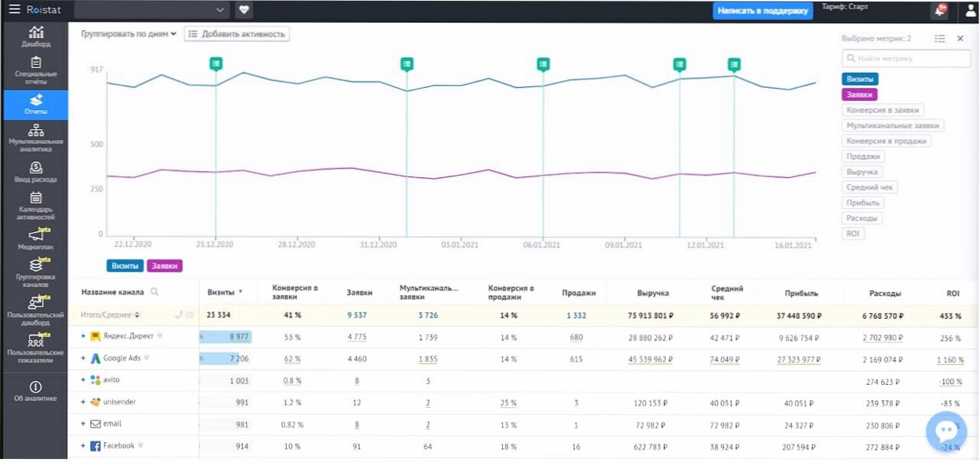Viewport: 980px width, 462px height.
Task: Toggle the Визиты metric tag off
Action: 860,79
